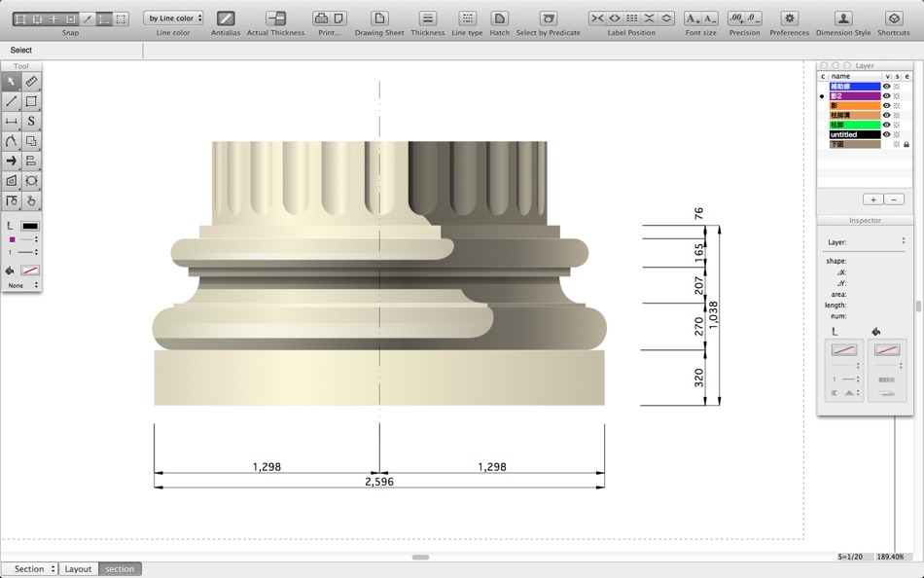Image resolution: width=924 pixels, height=578 pixels.
Task: Select the nested shape scale tool
Action: [x=12, y=181]
